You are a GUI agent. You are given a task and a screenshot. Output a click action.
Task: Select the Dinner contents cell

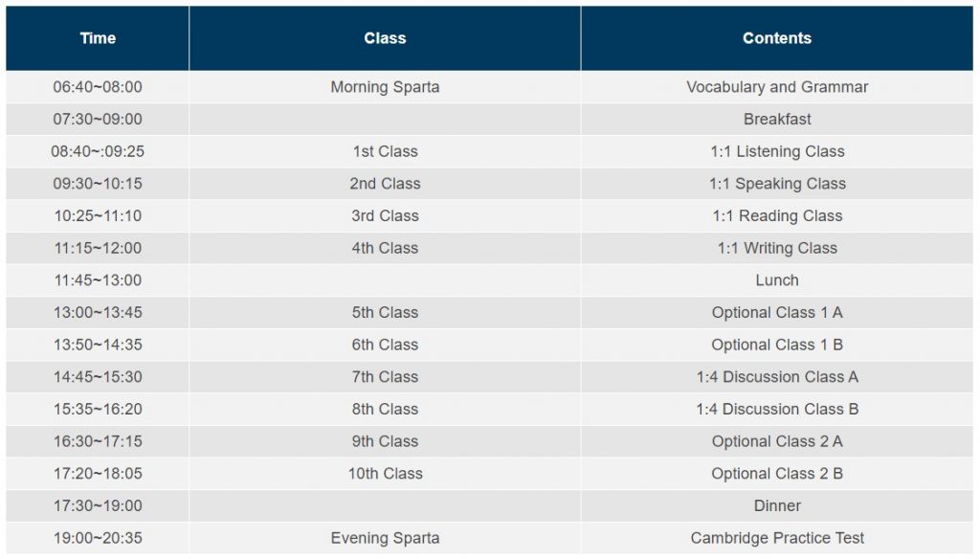[777, 505]
